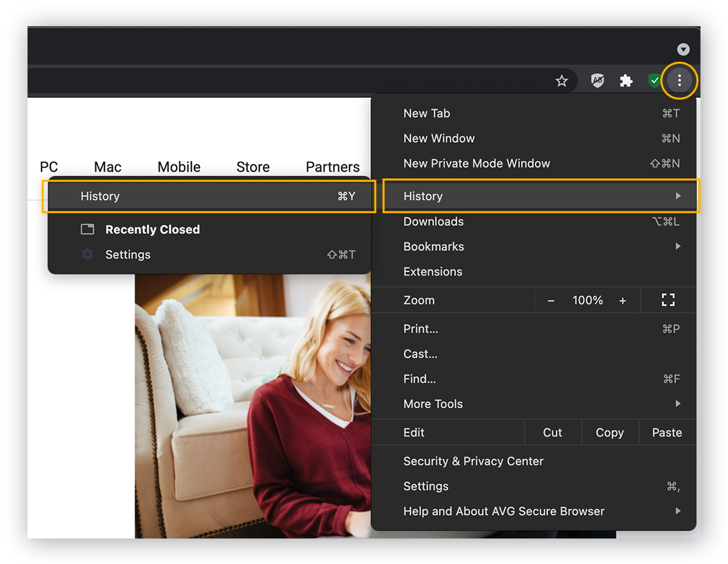Click the extensions puzzle piece icon
This screenshot has width=728, height=564.
(626, 80)
